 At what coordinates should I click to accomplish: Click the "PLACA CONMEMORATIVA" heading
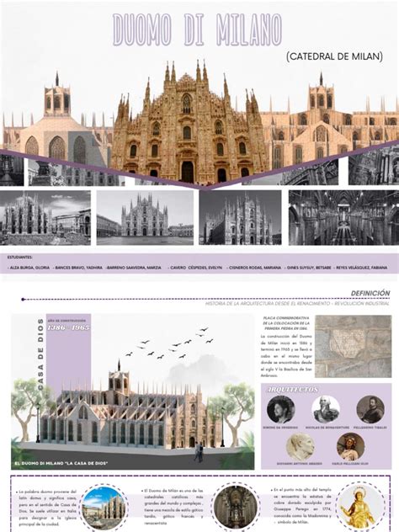[286, 323]
